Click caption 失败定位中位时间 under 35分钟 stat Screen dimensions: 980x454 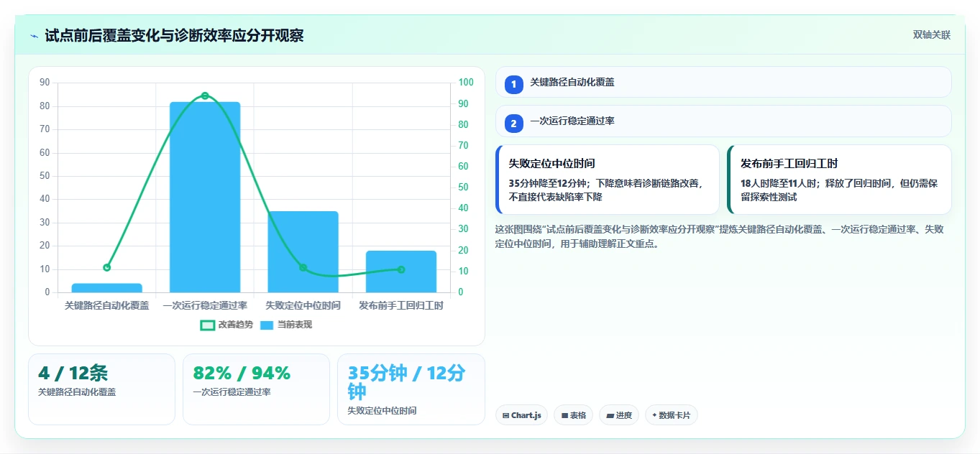382,411
